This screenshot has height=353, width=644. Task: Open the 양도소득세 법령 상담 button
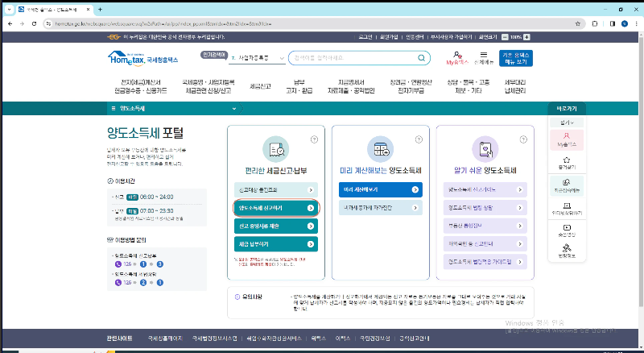(485, 208)
